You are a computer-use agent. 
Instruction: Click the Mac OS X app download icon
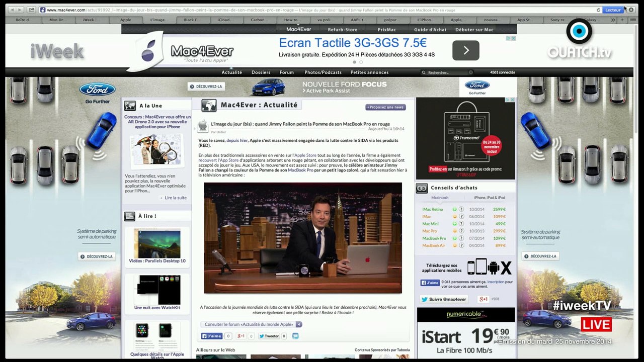[506, 268]
